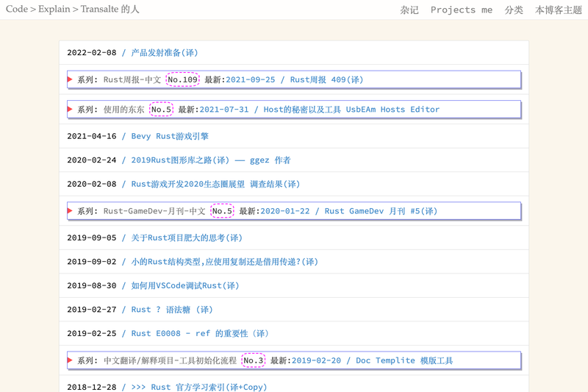Click the date 2020-02-24
588x392 pixels.
(x=91, y=160)
